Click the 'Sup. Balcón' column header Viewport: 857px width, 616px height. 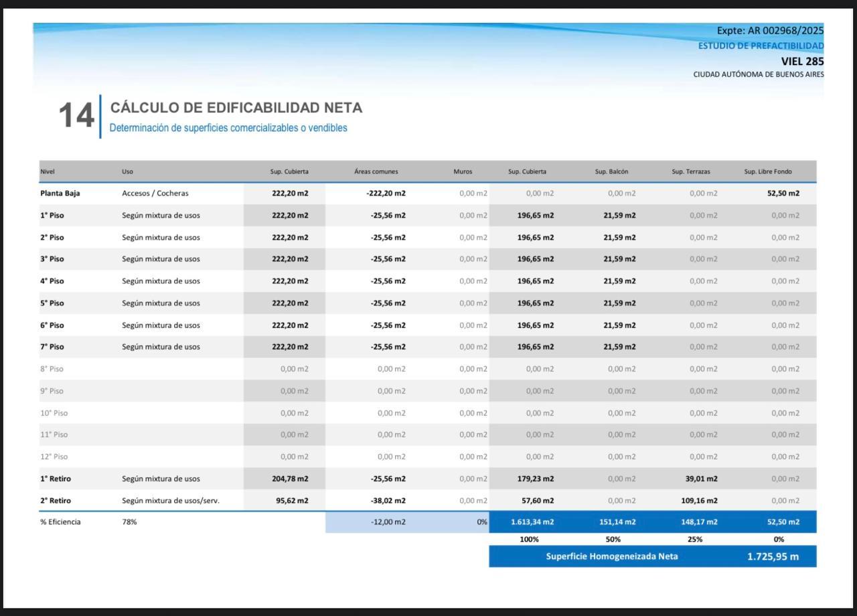tap(611, 171)
